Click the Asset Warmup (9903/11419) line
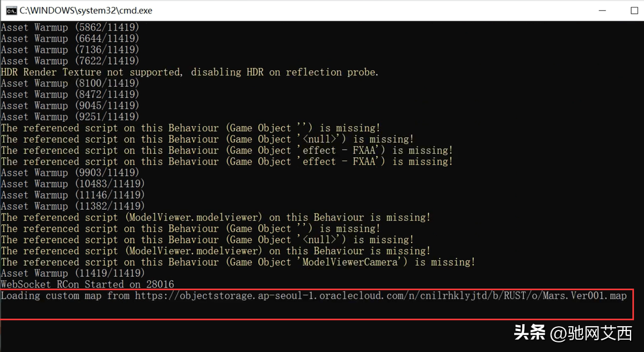The width and height of the screenshot is (644, 352). [x=70, y=173]
